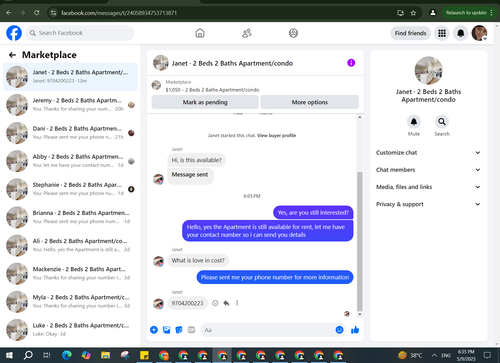The image size is (500, 363).
Task: Expand Privacy & support section
Action: (x=428, y=204)
